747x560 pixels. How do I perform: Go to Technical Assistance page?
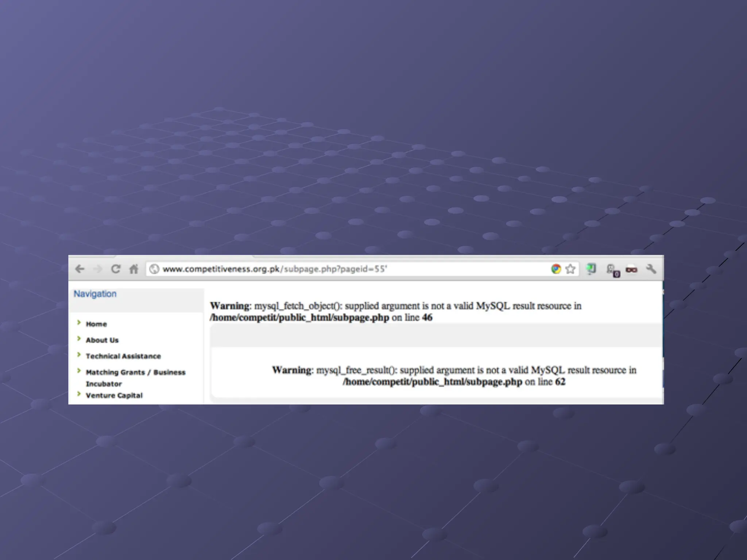click(123, 356)
